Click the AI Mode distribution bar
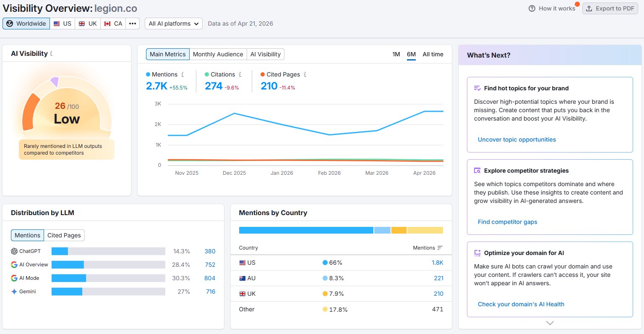Screen dimensions: 644x334 click(108, 278)
